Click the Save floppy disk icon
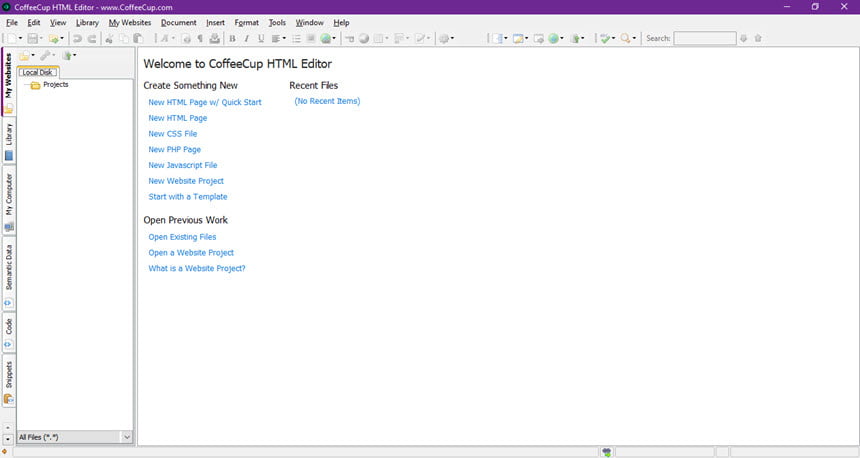 pos(32,38)
